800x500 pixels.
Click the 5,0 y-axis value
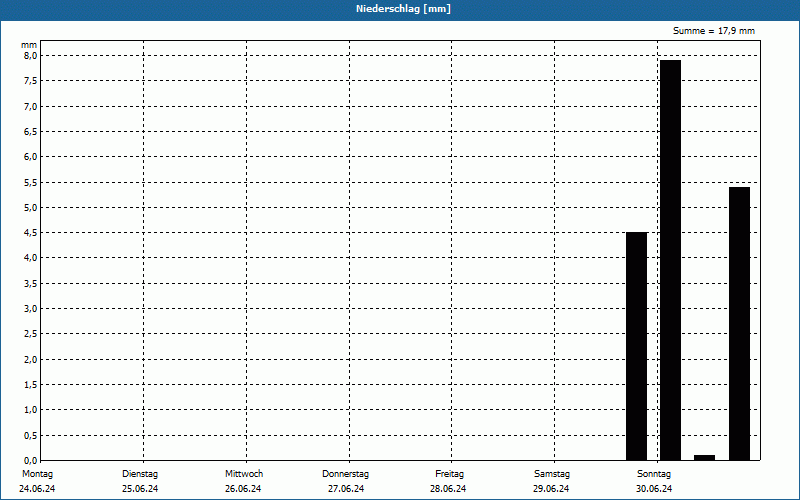click(31, 207)
